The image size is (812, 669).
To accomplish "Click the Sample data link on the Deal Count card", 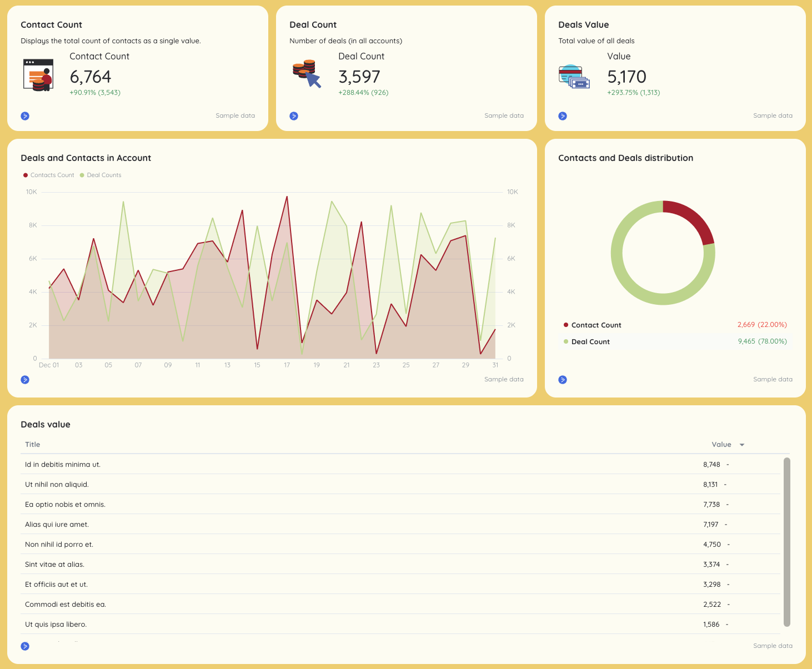I will pos(504,115).
